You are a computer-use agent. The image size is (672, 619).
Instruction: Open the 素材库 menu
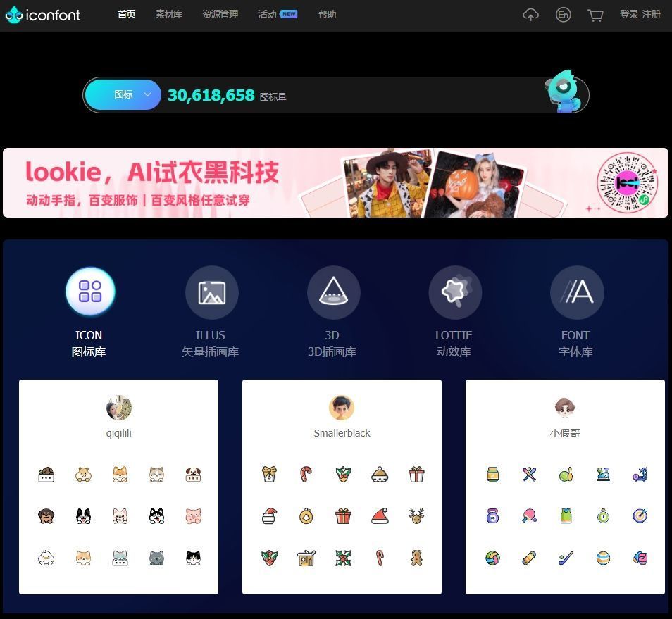[x=169, y=15]
